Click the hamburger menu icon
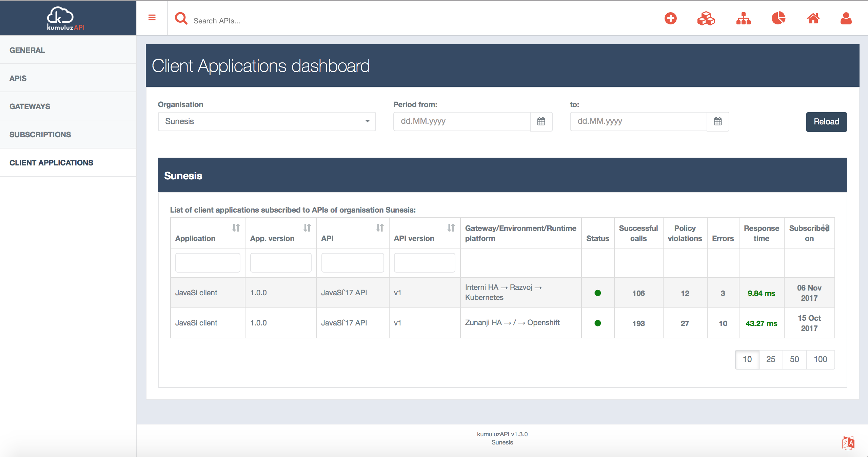 coord(152,18)
